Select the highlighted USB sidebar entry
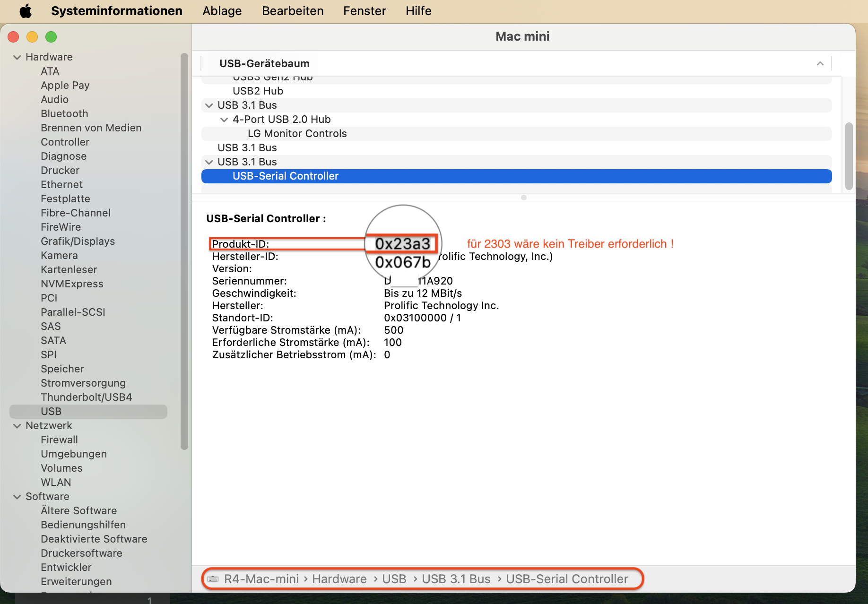The height and width of the screenshot is (604, 868). 88,411
